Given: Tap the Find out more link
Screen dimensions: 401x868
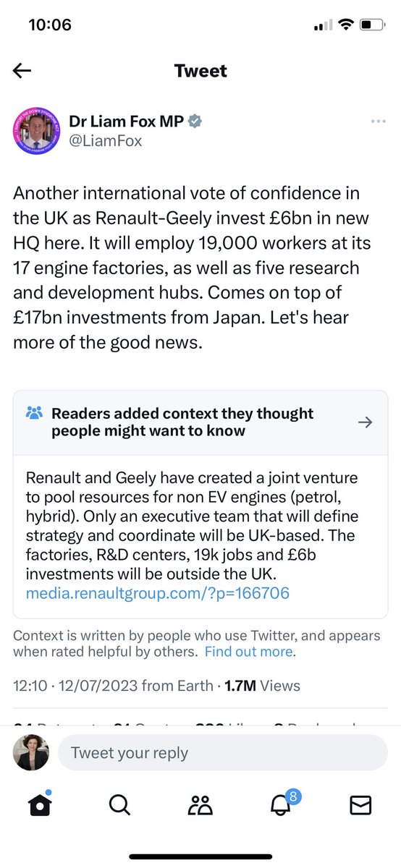Looking at the screenshot, I should (249, 652).
